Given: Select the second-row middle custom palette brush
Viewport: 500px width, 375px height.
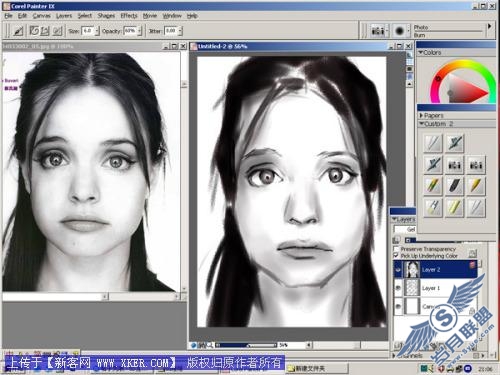Looking at the screenshot, I should click(x=455, y=164).
